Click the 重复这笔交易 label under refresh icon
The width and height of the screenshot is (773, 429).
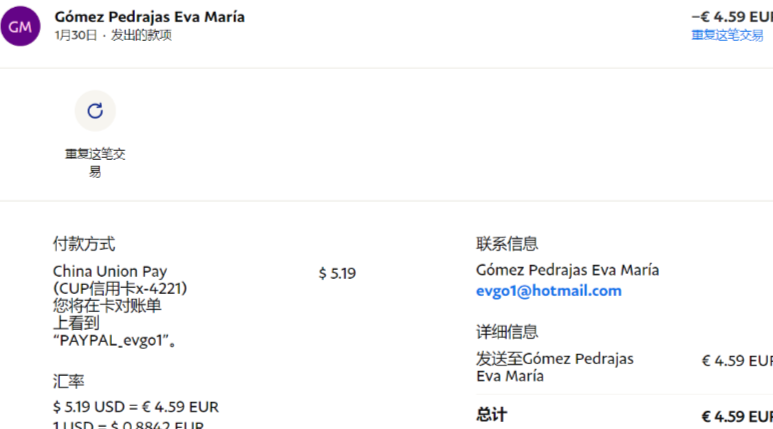pyautogui.click(x=95, y=163)
